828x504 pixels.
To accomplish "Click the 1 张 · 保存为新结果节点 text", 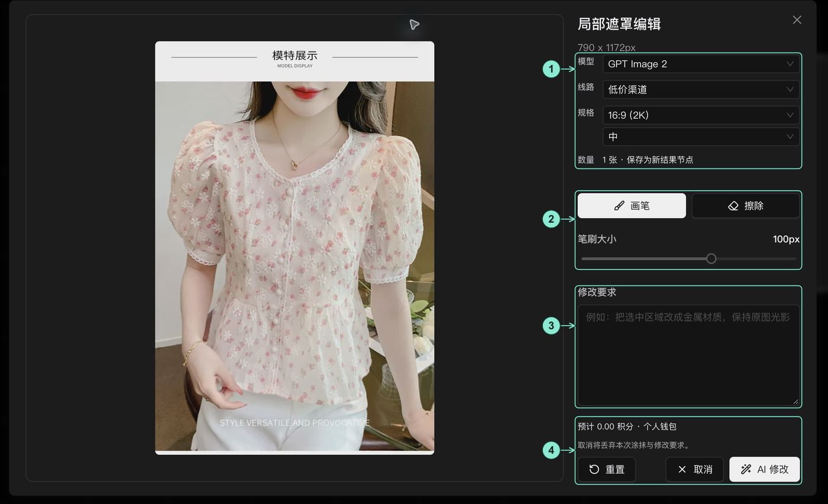I will (648, 160).
